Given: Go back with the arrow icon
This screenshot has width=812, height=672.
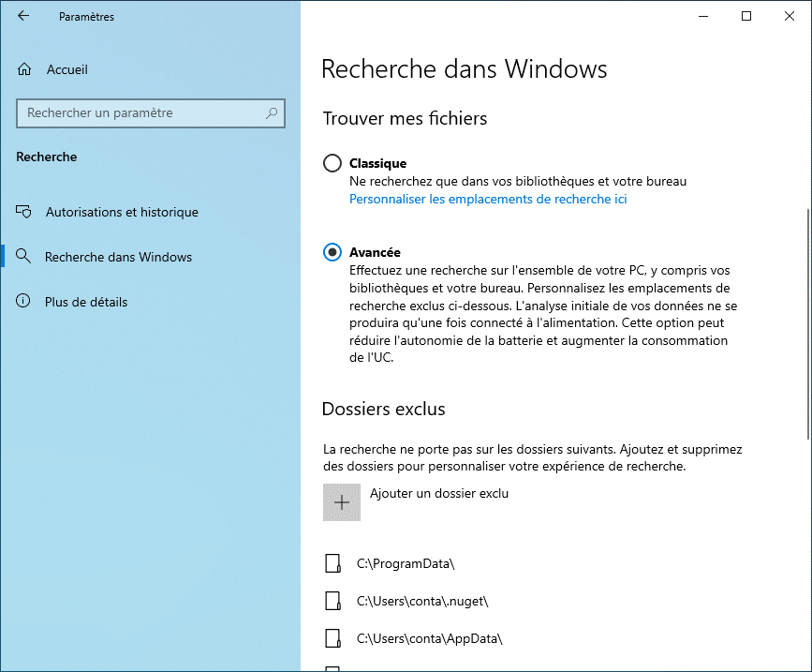Looking at the screenshot, I should click(23, 16).
